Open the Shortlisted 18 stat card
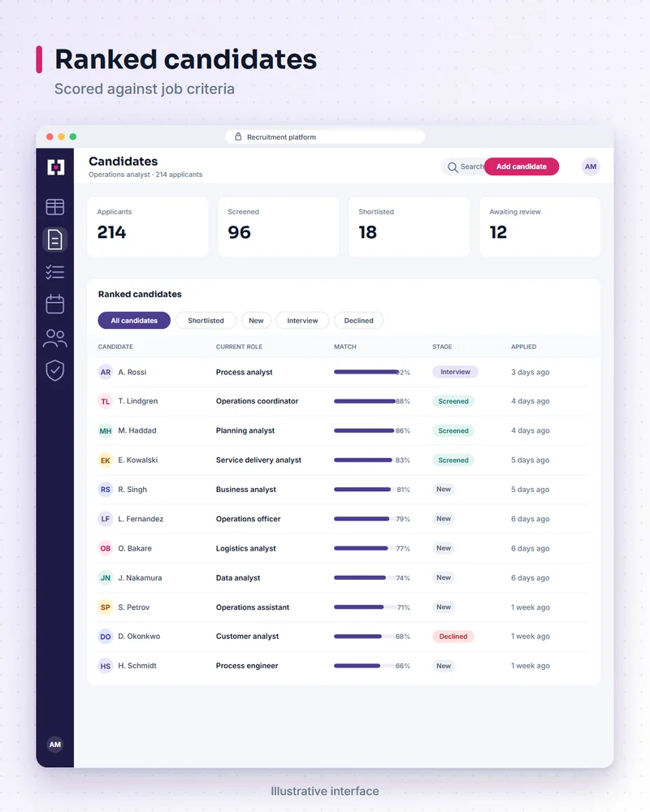 tap(409, 227)
